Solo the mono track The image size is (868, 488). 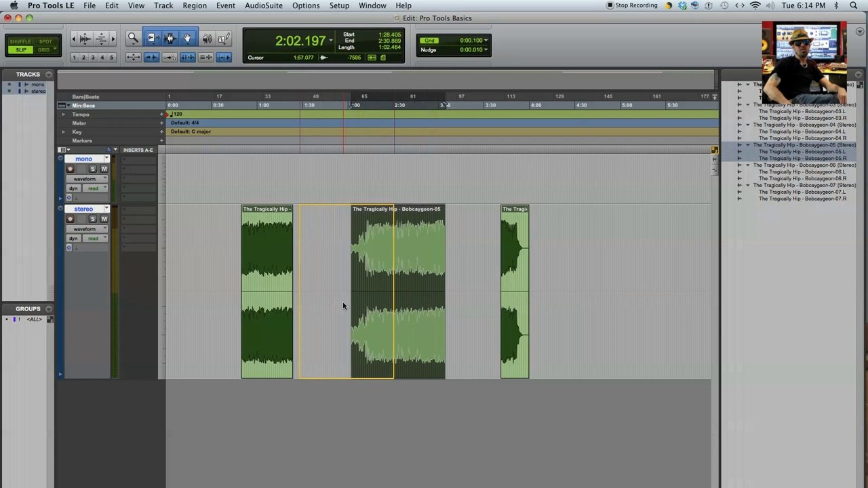pyautogui.click(x=93, y=169)
